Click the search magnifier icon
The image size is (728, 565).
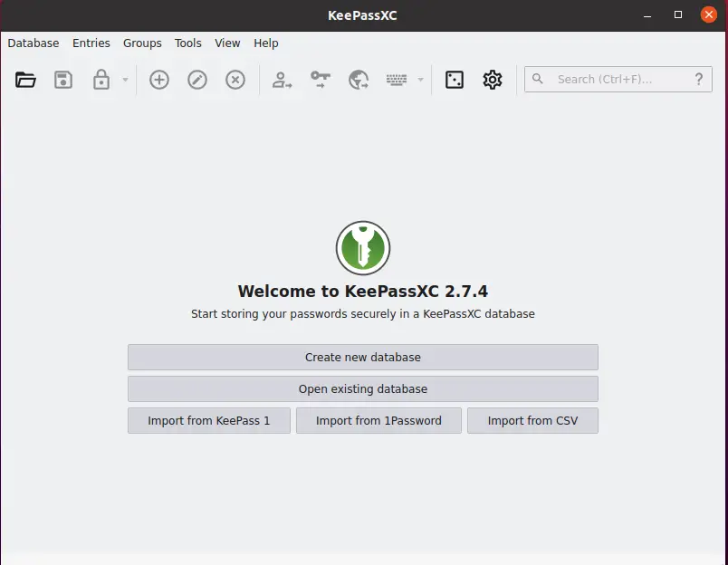click(537, 79)
